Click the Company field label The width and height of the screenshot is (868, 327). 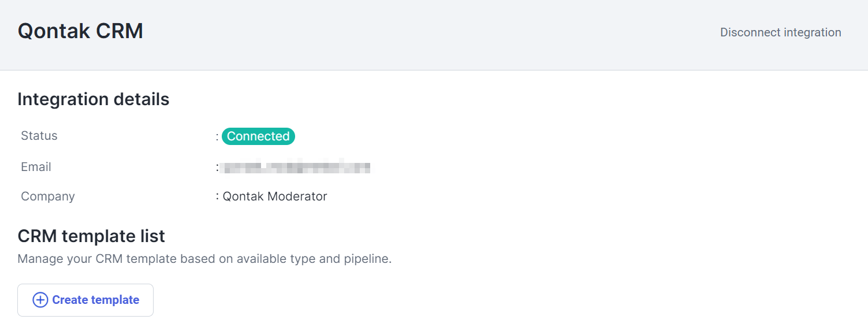[x=48, y=196]
